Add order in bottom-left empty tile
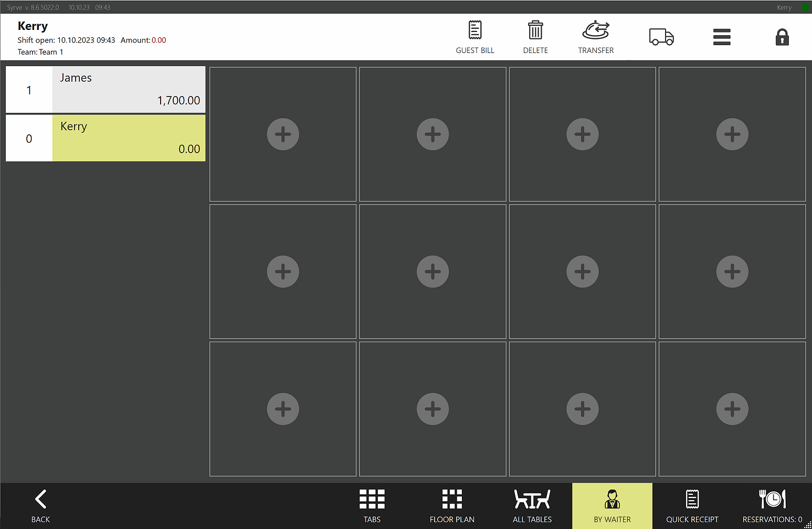This screenshot has width=812, height=529. coord(283,409)
